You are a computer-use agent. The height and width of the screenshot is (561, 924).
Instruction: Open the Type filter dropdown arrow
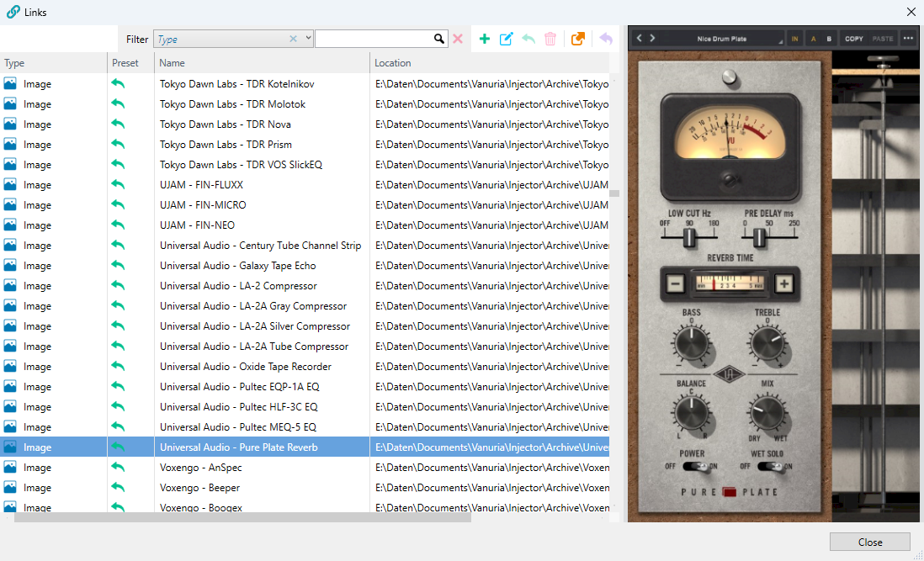point(308,39)
